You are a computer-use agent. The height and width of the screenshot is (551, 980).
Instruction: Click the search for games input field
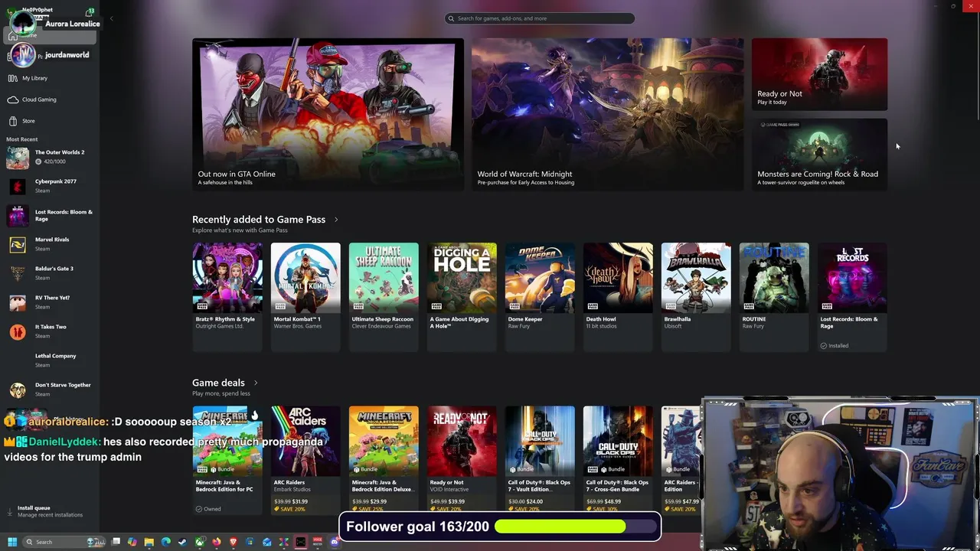point(540,18)
